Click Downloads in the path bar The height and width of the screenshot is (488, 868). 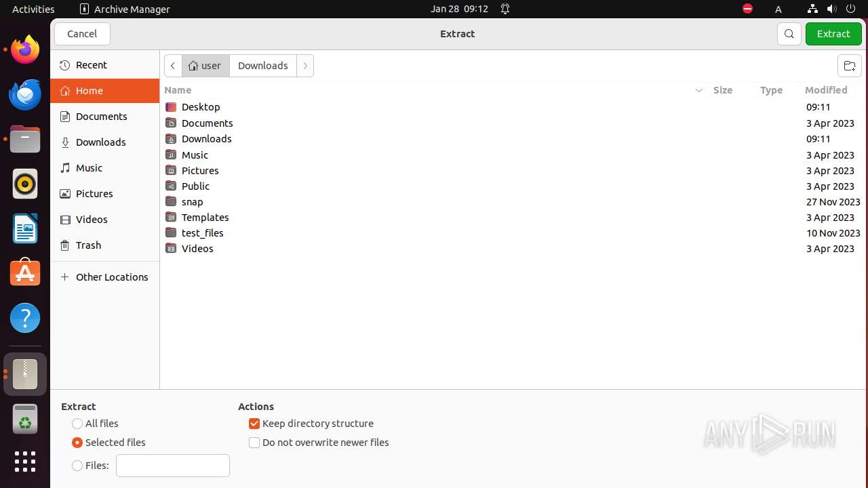point(263,66)
